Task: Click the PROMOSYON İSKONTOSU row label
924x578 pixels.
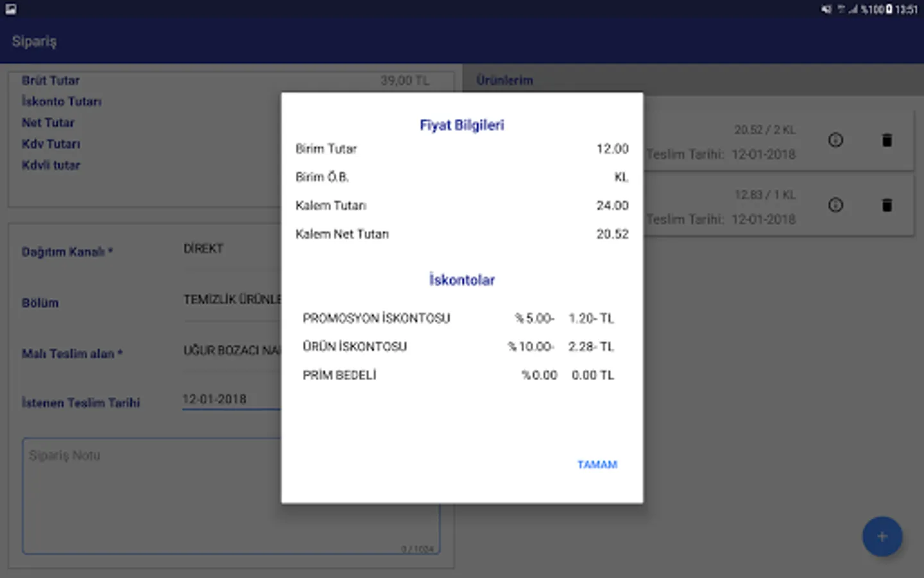Action: 377,318
